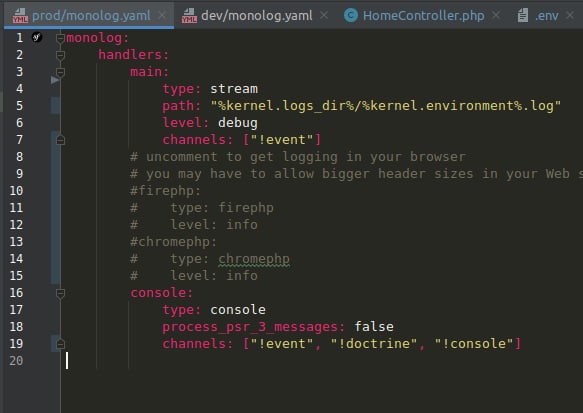This screenshot has height=413, width=583.
Task: Click the value 'stream' on line 4
Action: [x=234, y=89]
